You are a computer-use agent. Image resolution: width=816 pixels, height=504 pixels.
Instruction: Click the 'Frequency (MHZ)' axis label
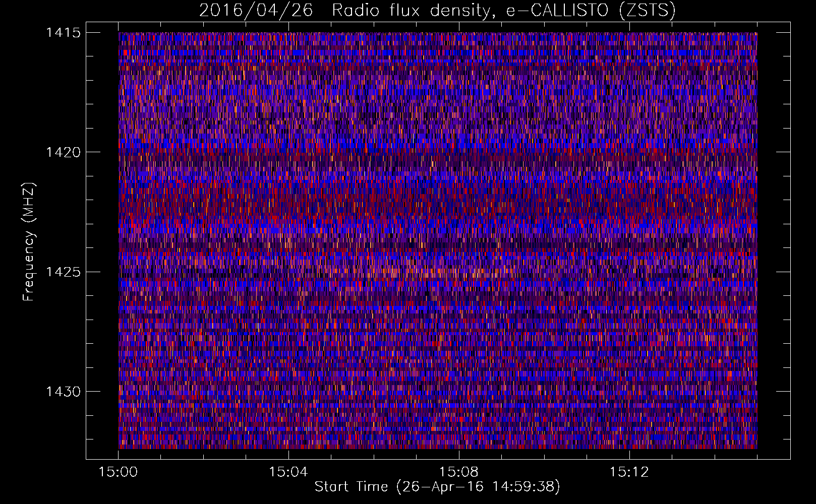point(29,241)
